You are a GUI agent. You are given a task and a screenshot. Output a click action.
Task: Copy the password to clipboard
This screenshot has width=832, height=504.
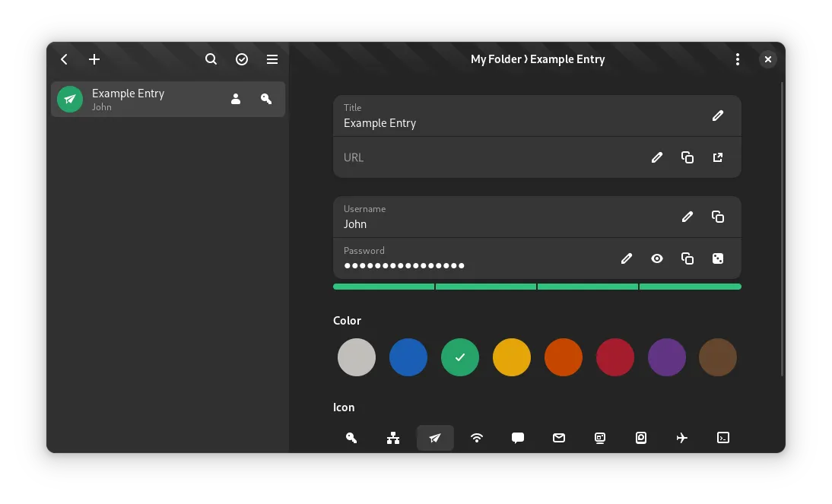pyautogui.click(x=688, y=258)
